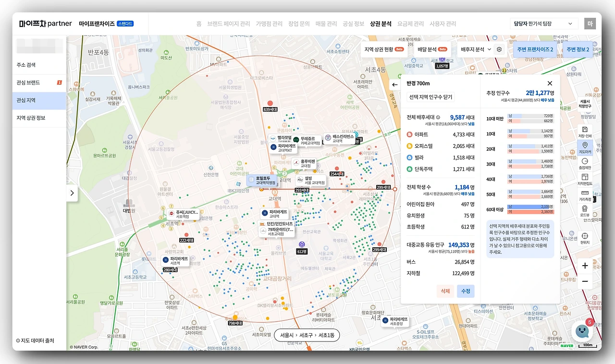Viewport: 615px width, 364px height.
Task: Click the 던킨/던킨도너츠 map marker
Action: 276,224
